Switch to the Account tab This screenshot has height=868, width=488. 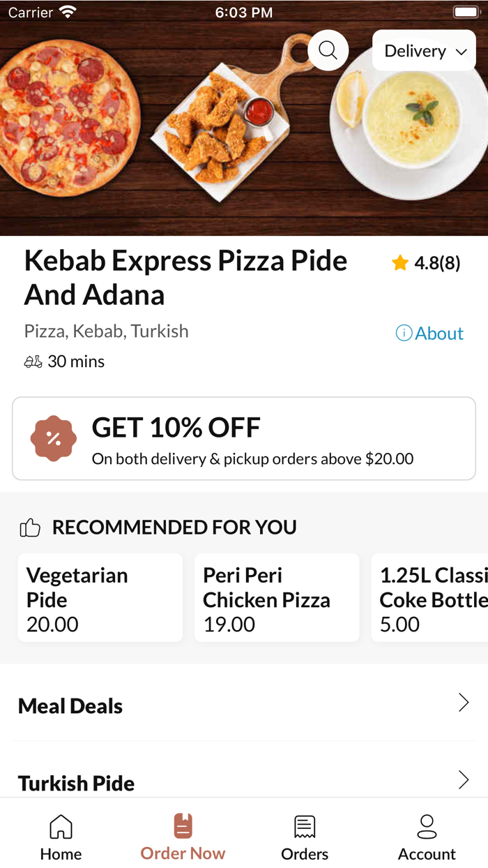(426, 836)
